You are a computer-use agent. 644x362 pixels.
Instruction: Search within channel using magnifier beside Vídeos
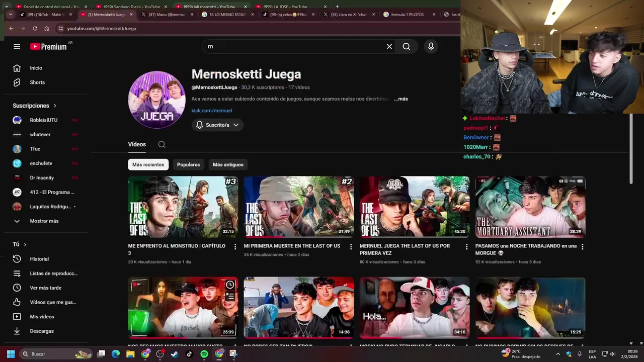(x=162, y=144)
